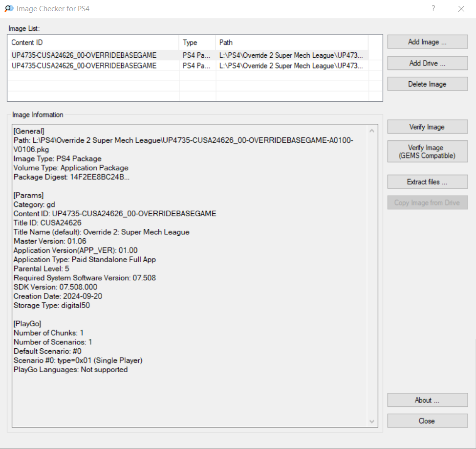Image resolution: width=476 pixels, height=449 pixels.
Task: Click the Path cell of the first list row
Action: click(x=291, y=55)
